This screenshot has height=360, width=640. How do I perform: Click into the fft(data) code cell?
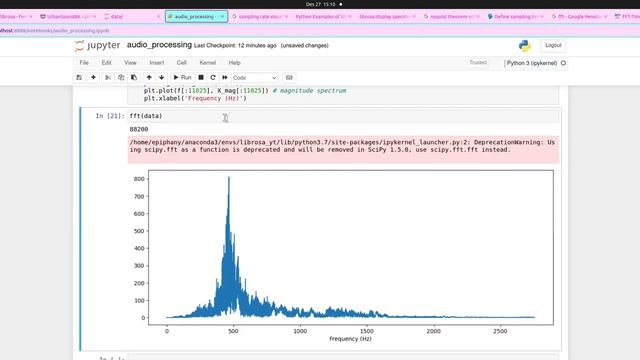pos(343,116)
